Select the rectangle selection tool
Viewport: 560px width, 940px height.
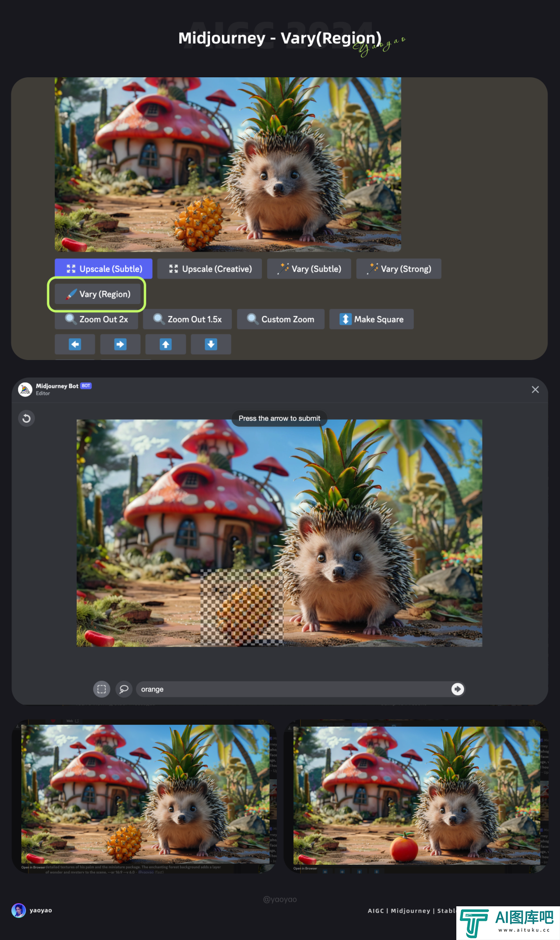pyautogui.click(x=102, y=689)
